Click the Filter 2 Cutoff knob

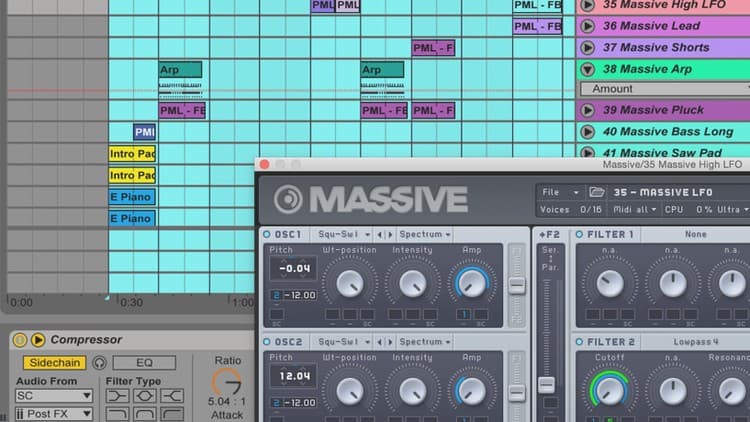click(609, 390)
